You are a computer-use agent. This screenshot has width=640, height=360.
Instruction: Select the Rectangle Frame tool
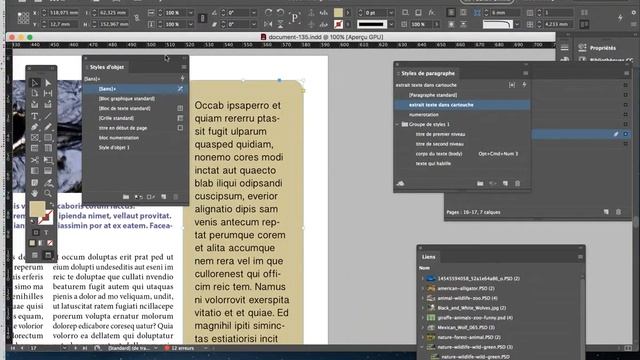[x=35, y=138]
